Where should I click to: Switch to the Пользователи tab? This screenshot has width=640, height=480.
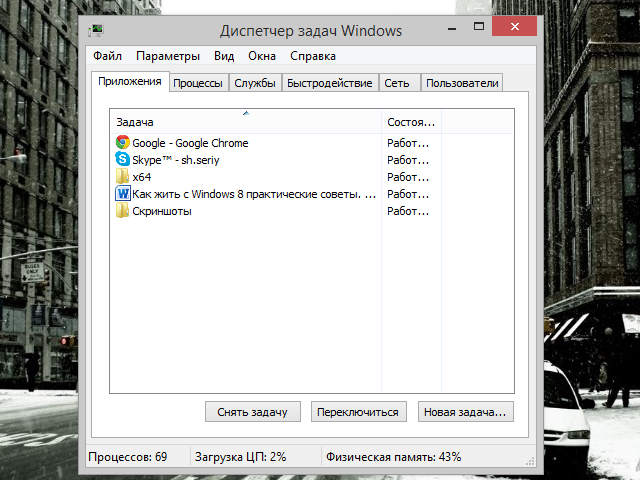pos(462,83)
